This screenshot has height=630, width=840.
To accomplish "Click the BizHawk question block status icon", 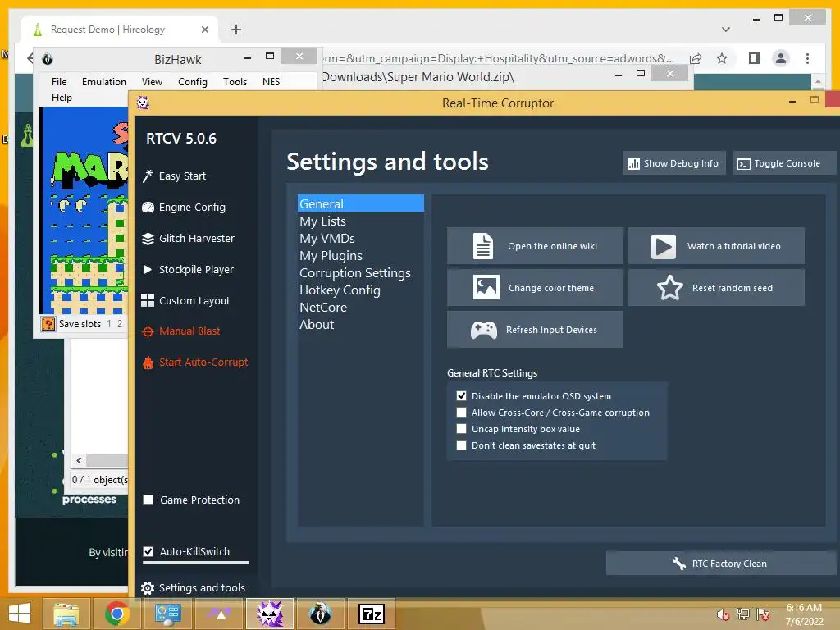I will pos(48,323).
